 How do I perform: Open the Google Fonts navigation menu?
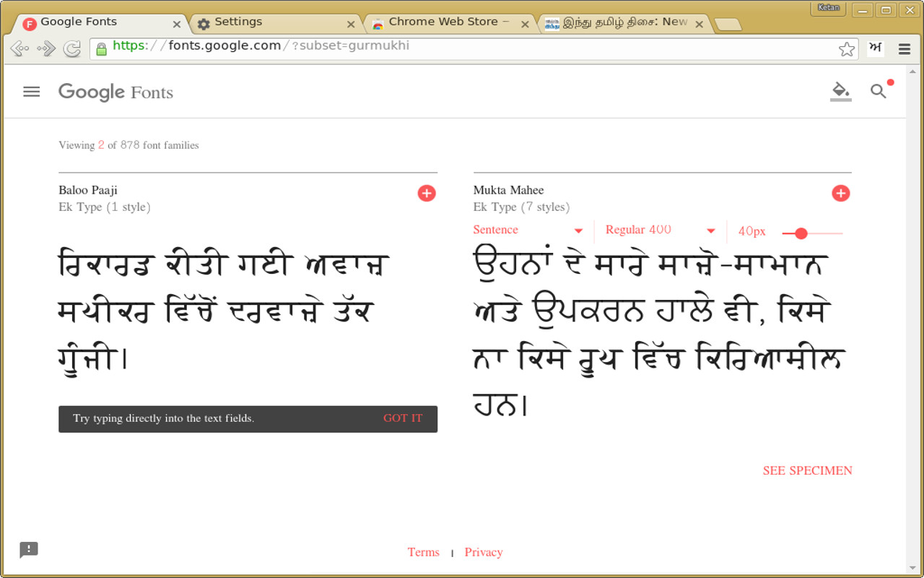(x=31, y=92)
